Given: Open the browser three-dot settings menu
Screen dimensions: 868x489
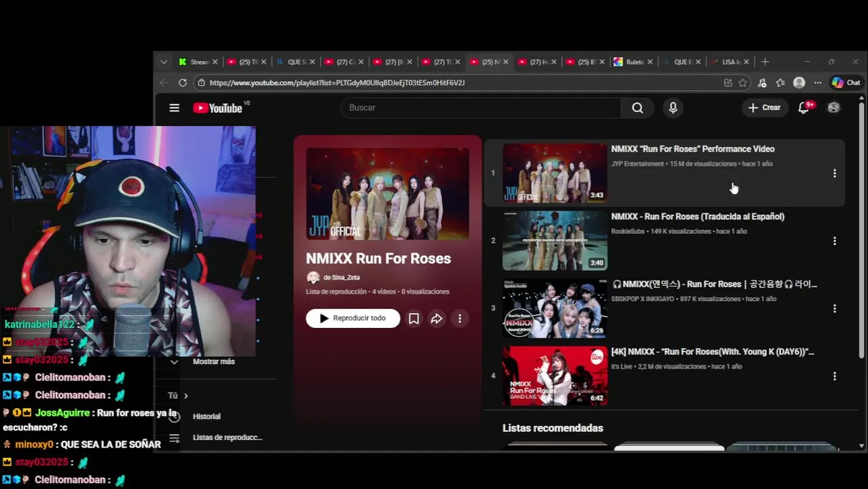Looking at the screenshot, I should coord(818,83).
